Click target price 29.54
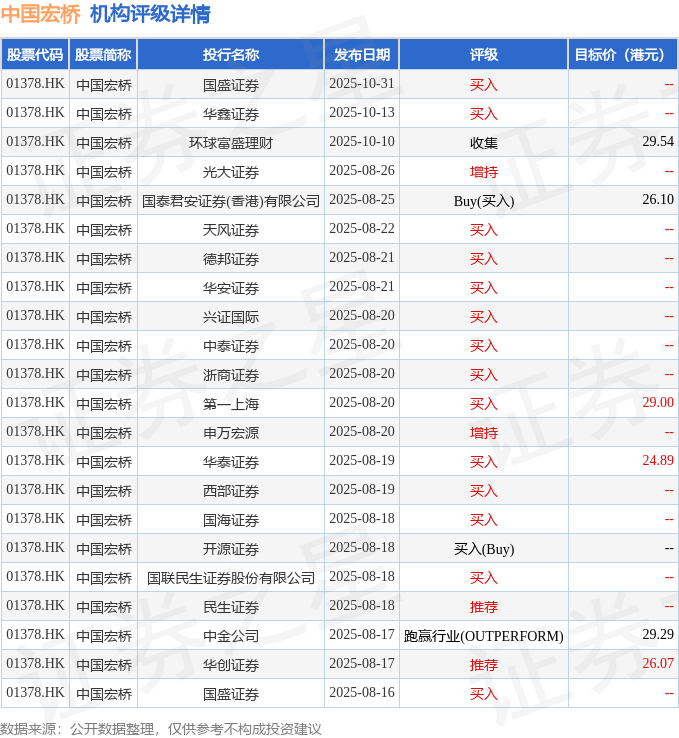The width and height of the screenshot is (679, 738). pyautogui.click(x=658, y=142)
